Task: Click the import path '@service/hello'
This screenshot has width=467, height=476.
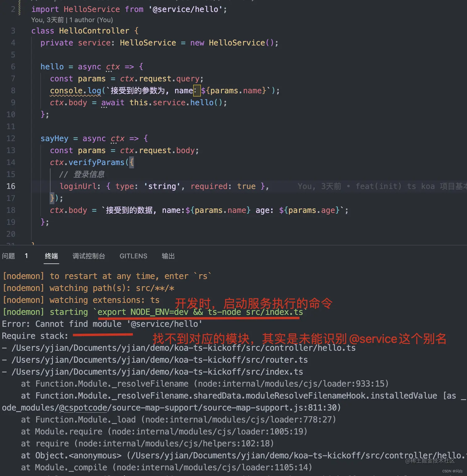Action: pos(185,10)
